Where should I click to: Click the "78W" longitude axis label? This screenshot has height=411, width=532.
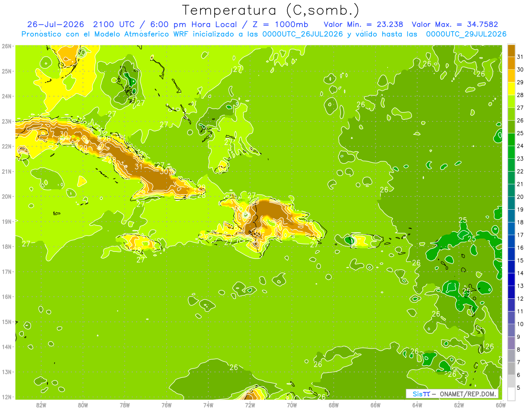[125, 405]
